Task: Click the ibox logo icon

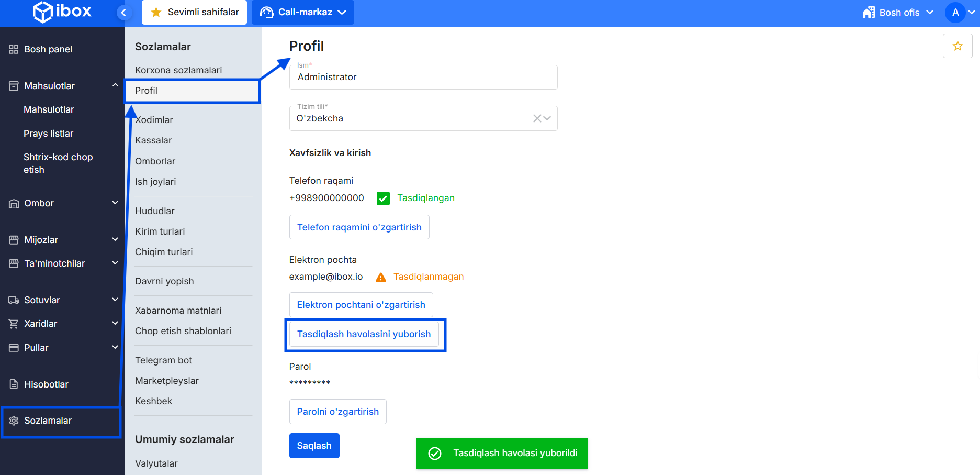Action: (x=43, y=12)
